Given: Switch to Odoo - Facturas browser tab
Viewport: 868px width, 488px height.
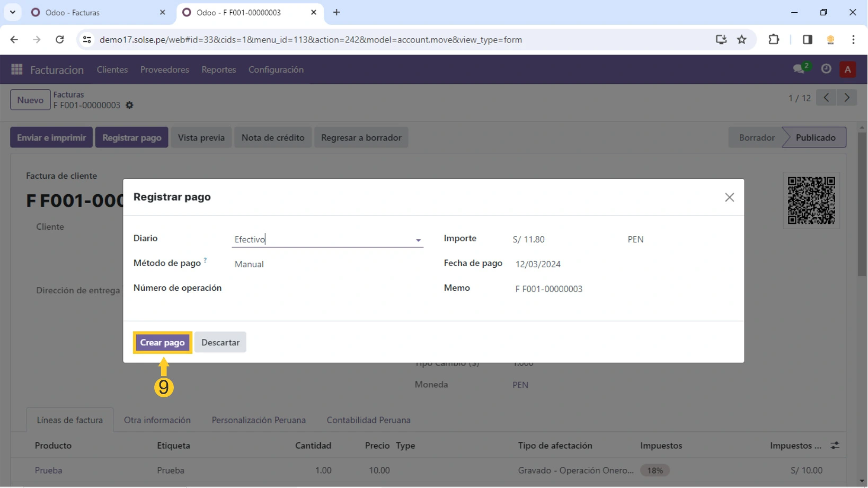Looking at the screenshot, I should tap(95, 12).
